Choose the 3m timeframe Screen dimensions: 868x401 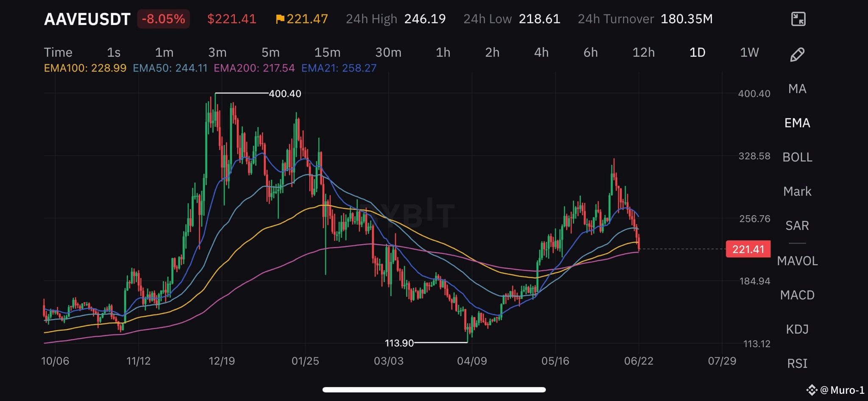coord(217,52)
